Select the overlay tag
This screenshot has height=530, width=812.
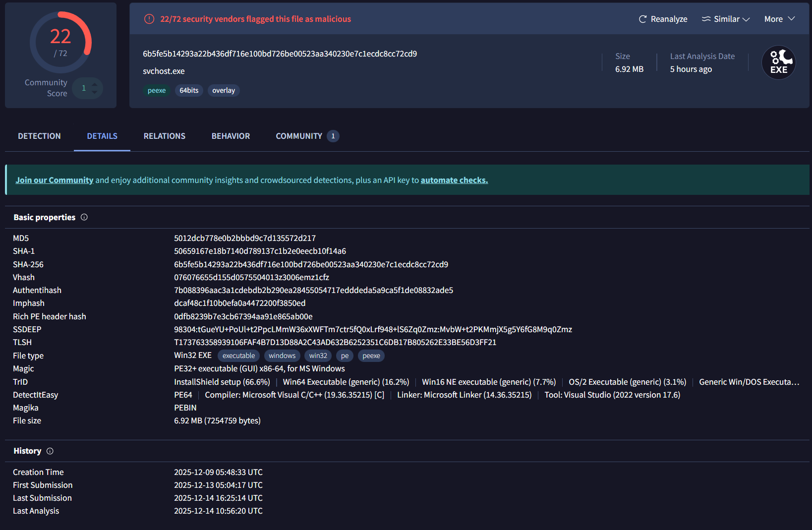[224, 90]
